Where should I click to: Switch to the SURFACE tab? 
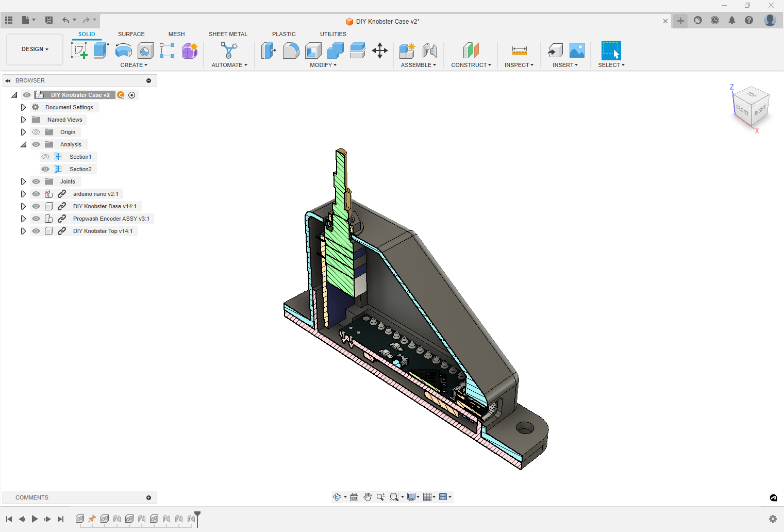[x=131, y=34]
